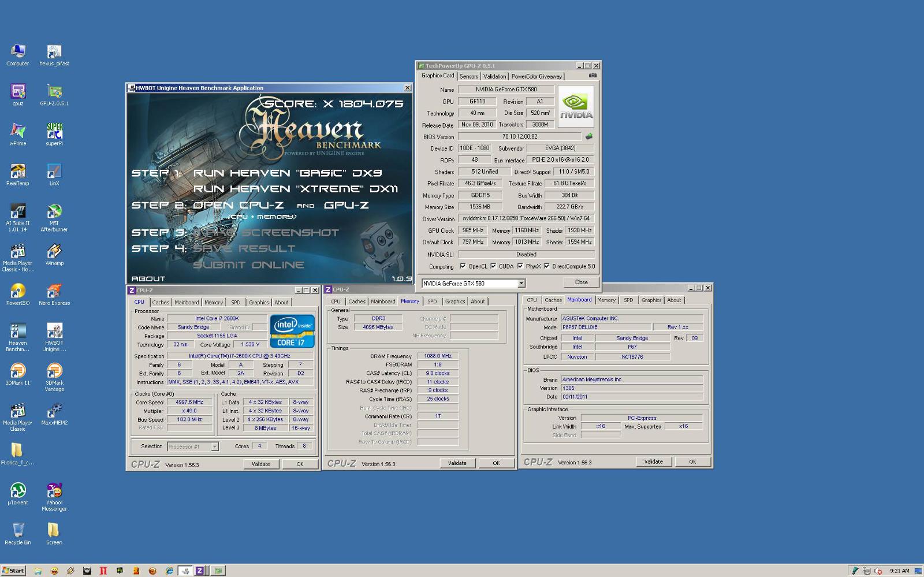Click the BIOS version save chip icon in GPU-Z
This screenshot has width=924, height=577.
click(x=589, y=136)
